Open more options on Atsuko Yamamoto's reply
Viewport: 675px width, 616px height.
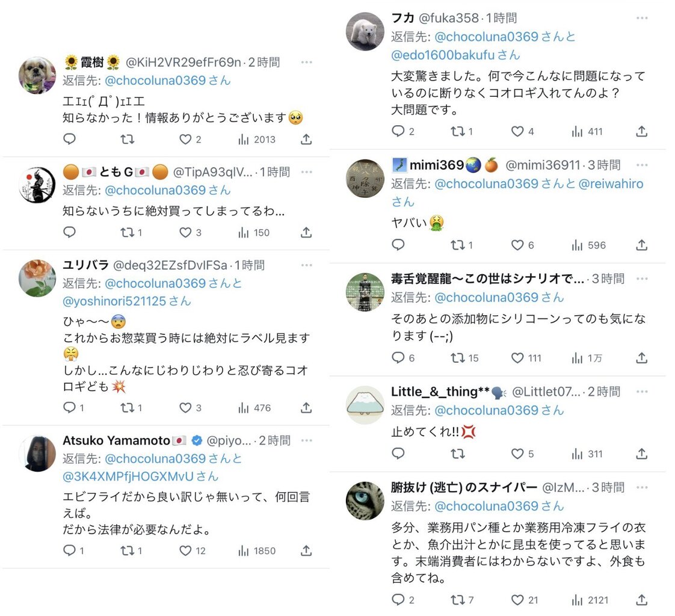point(306,440)
